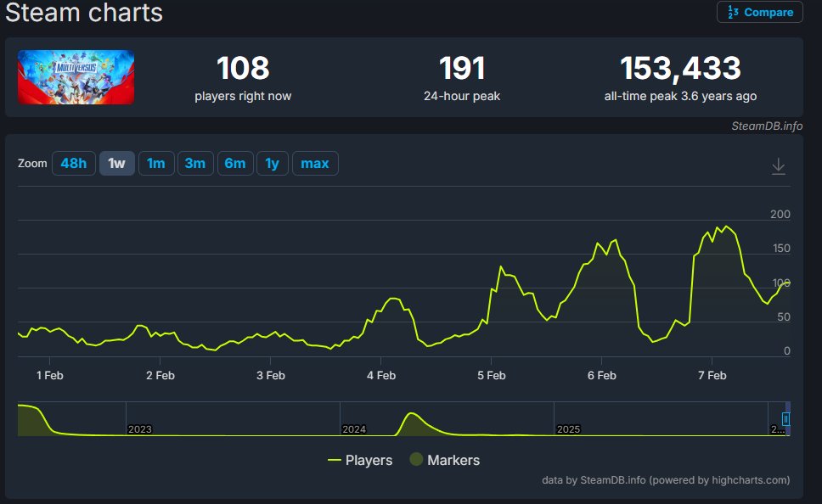Open the MultiVersus game thumbnail
Screen dimensions: 822x504
click(76, 77)
